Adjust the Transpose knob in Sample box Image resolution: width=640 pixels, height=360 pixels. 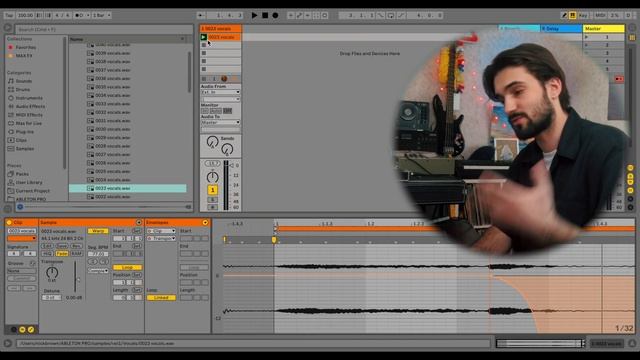[52, 272]
